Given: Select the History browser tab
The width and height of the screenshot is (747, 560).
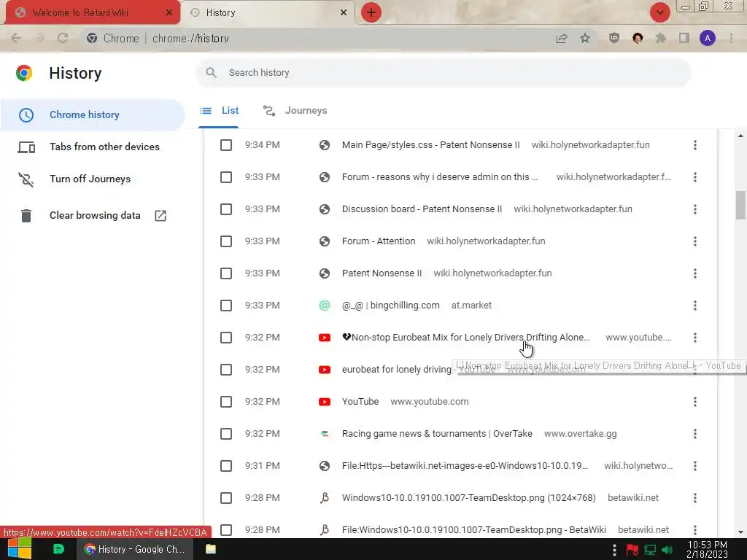Looking at the screenshot, I should pyautogui.click(x=268, y=12).
